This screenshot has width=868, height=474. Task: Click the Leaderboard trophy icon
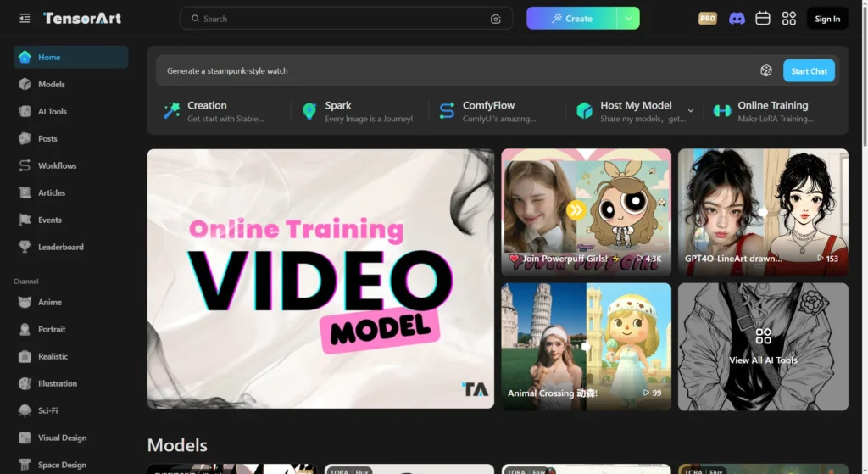pyautogui.click(x=25, y=247)
